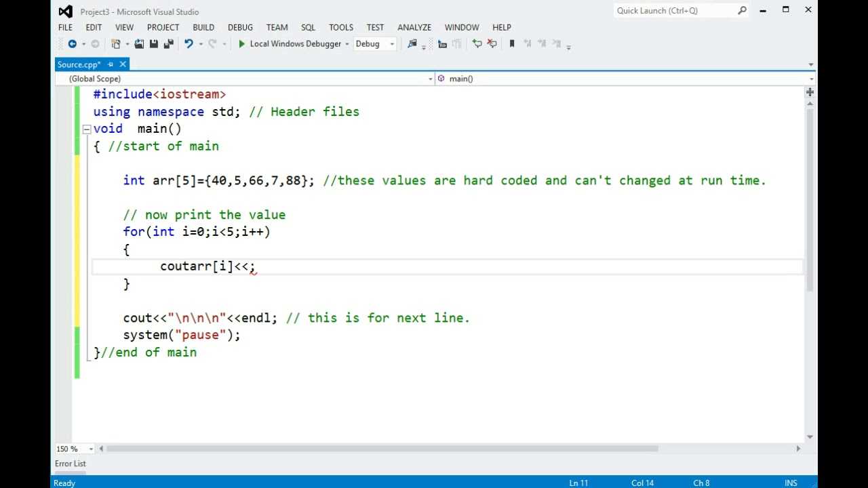Collapse the void main() code block
The height and width of the screenshot is (488, 868).
[86, 129]
